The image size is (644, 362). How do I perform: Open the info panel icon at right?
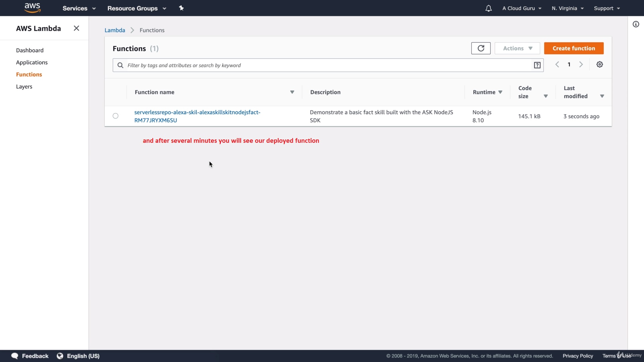[x=636, y=24]
